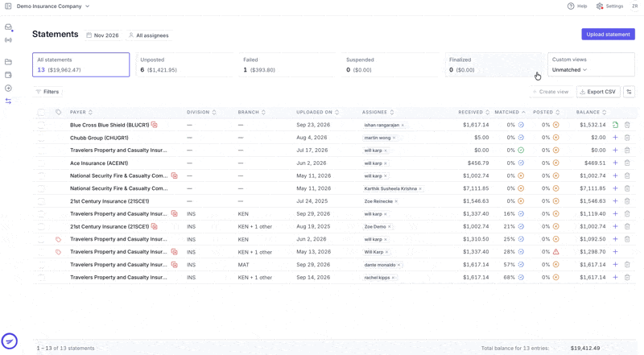Switch to the Unposted statements tab
This screenshot has width=644, height=355.
(184, 64)
